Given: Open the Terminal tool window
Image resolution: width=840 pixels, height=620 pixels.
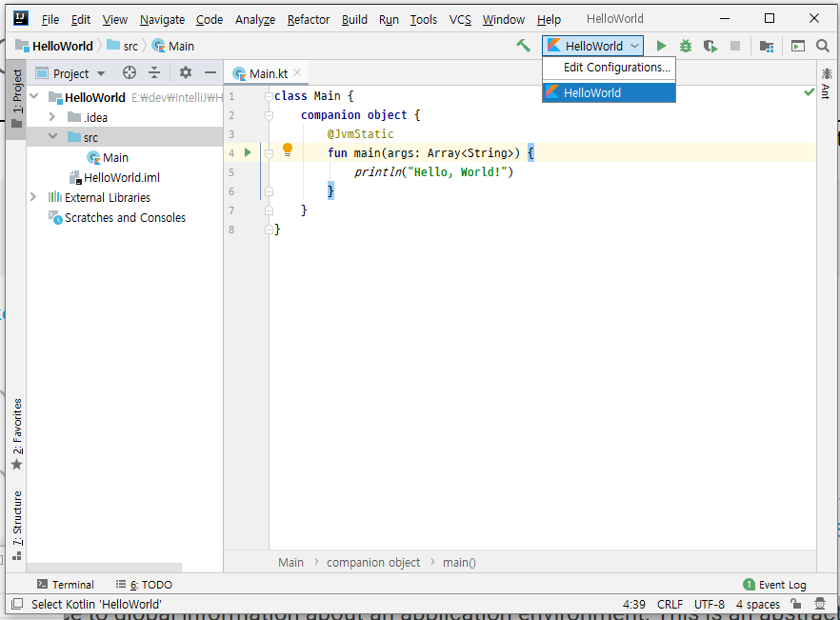Looking at the screenshot, I should pyautogui.click(x=66, y=584).
